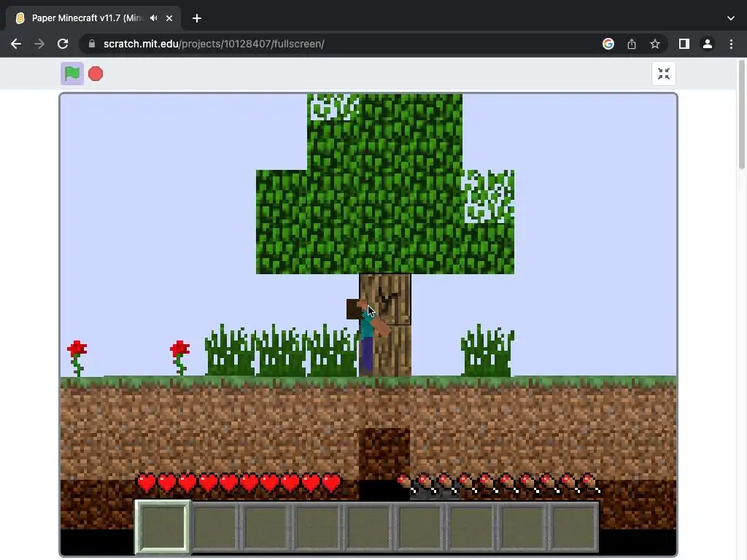Open the browser profile menu
This screenshot has width=747, height=560.
point(708,44)
